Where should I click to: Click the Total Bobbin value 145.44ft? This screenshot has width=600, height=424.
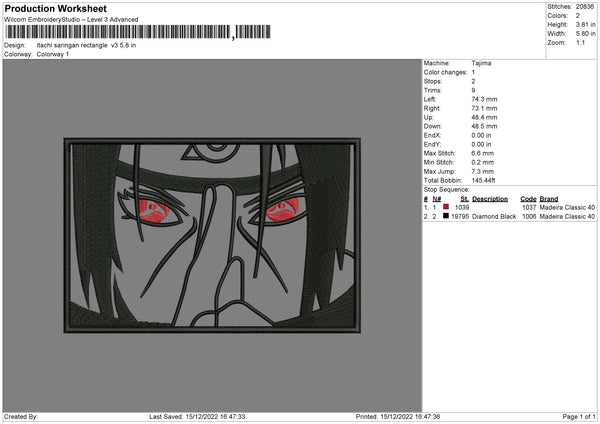[x=484, y=181]
